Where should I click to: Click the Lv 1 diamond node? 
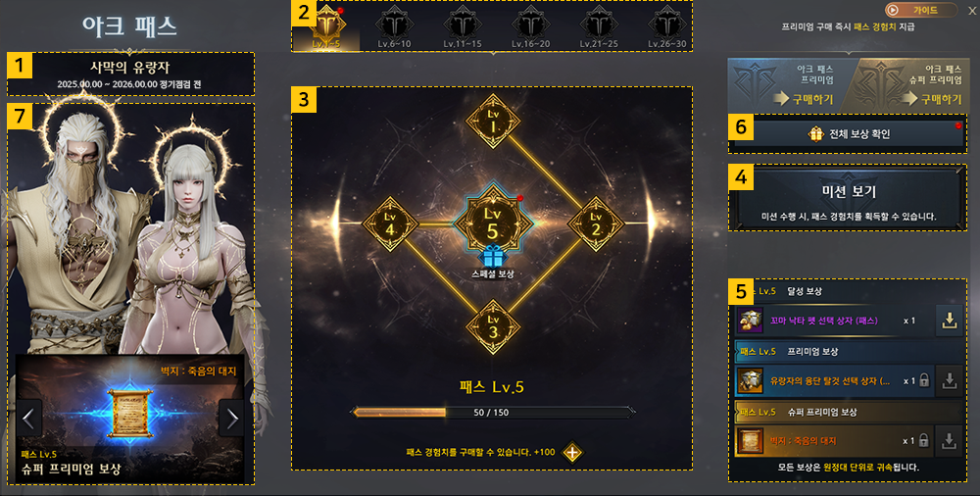[x=493, y=122]
